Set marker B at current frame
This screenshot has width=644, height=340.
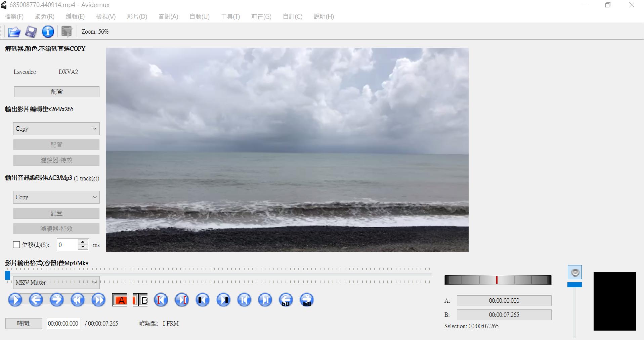pos(140,300)
